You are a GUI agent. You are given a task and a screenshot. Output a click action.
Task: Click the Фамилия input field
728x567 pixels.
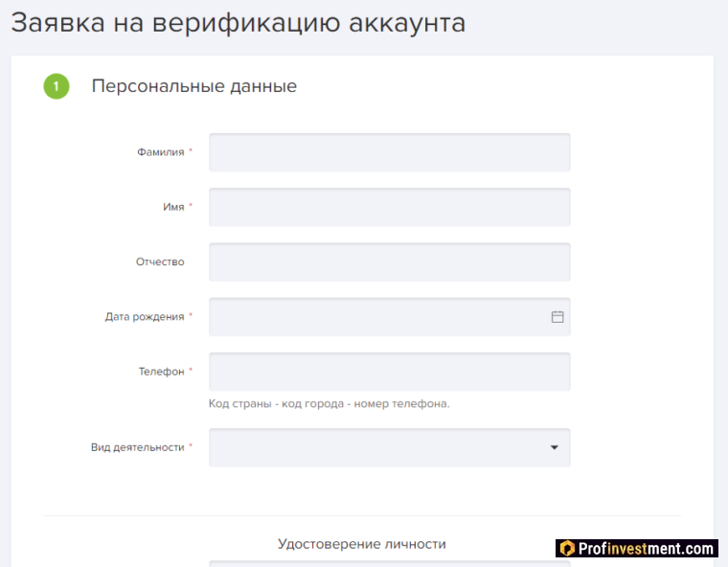point(390,152)
